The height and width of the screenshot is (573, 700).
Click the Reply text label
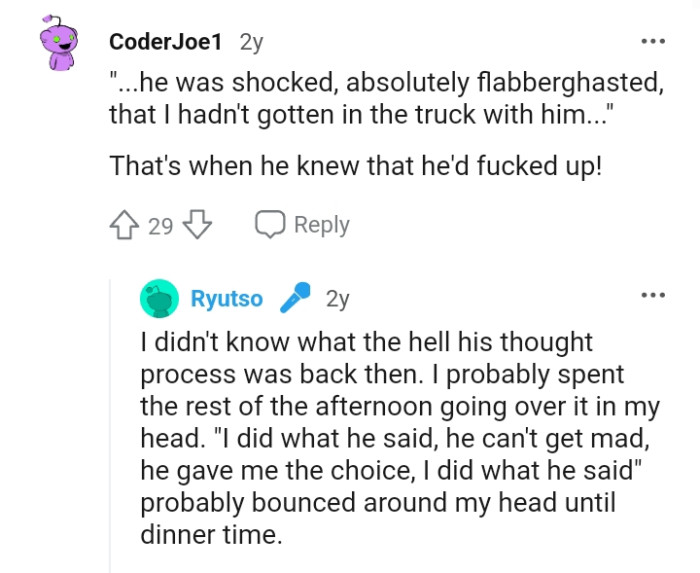321,225
